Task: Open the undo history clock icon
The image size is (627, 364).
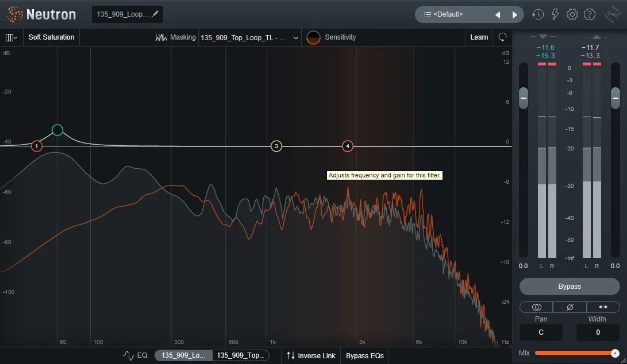Action: pyautogui.click(x=537, y=14)
